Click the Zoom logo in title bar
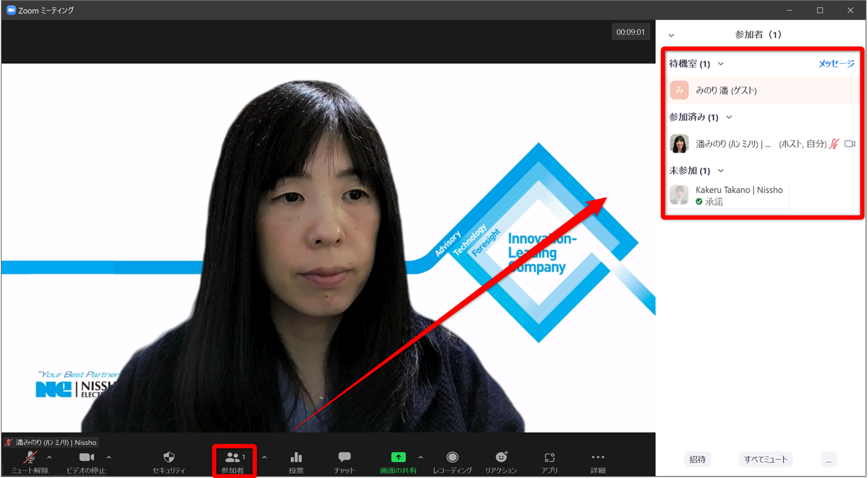868x478 pixels. [11, 10]
